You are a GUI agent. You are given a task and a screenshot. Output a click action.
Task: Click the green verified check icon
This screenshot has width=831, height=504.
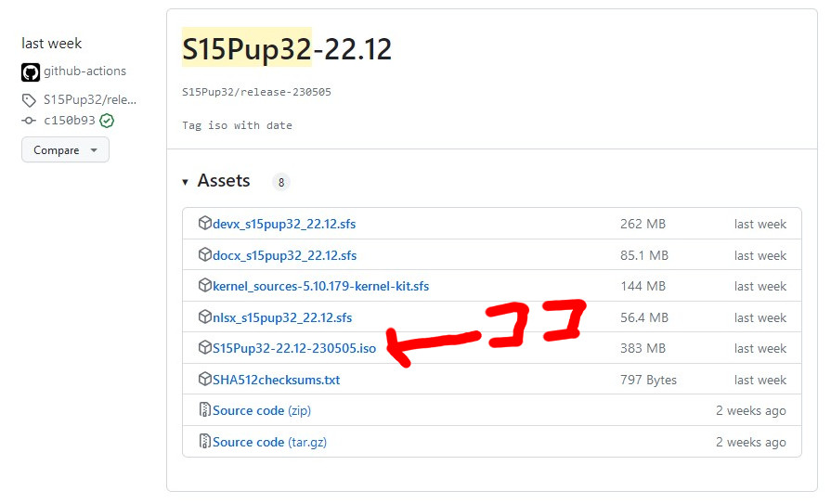tap(107, 121)
